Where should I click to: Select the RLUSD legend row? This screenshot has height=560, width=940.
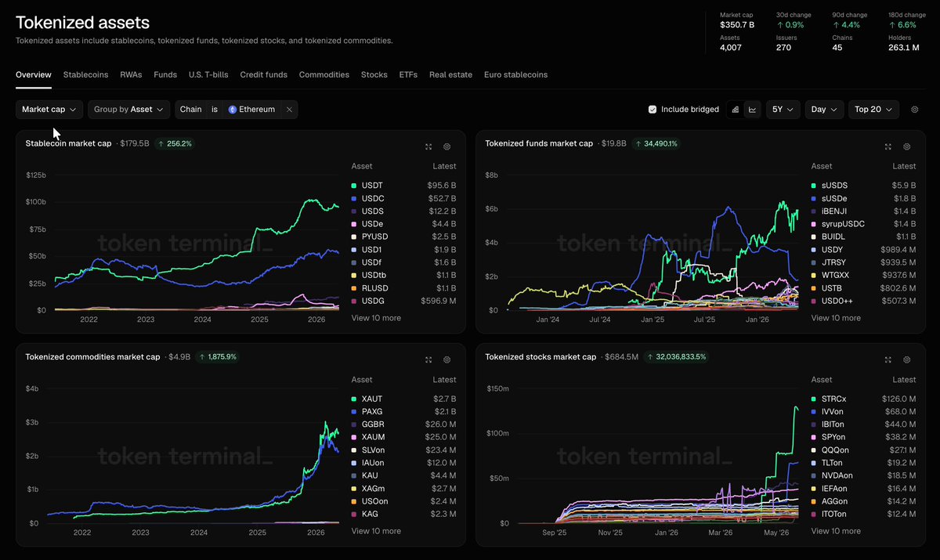(x=403, y=287)
